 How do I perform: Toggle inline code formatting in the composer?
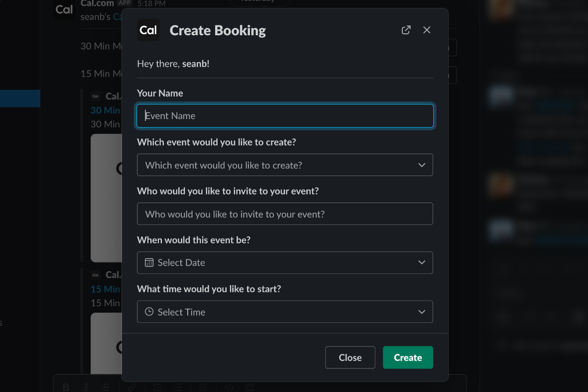coord(228,387)
